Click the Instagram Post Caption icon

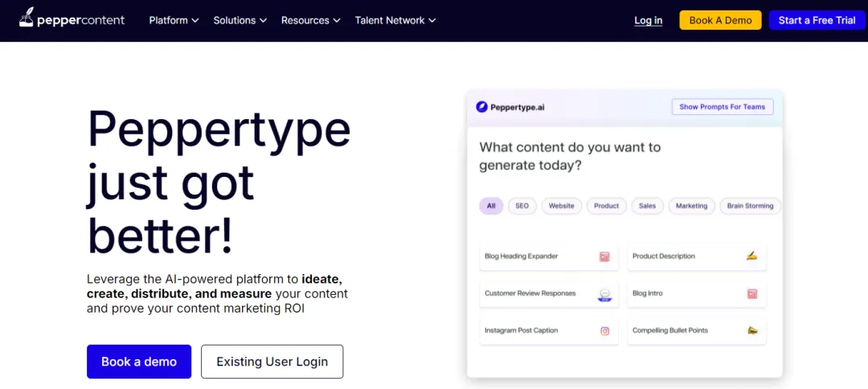click(x=605, y=331)
